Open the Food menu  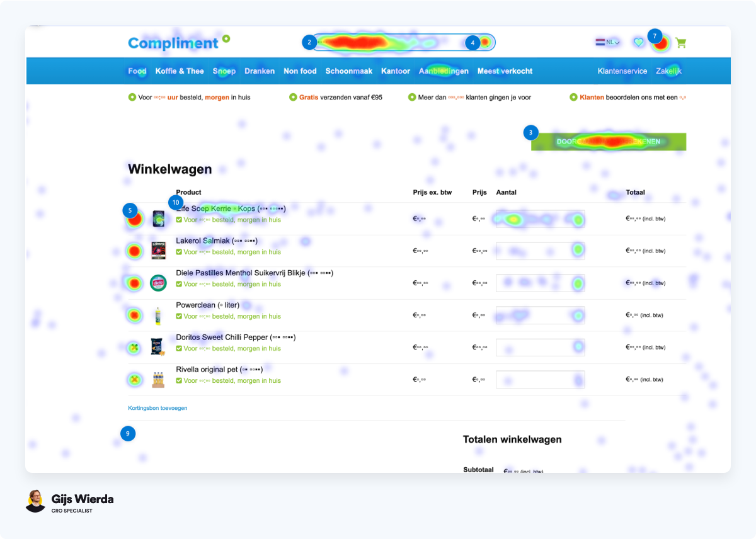click(137, 71)
